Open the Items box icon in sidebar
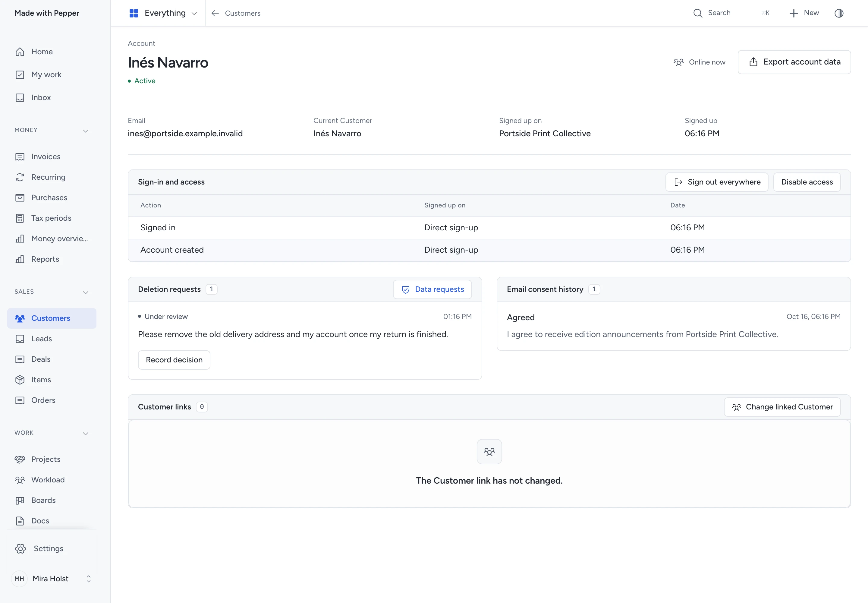The image size is (868, 603). [20, 380]
